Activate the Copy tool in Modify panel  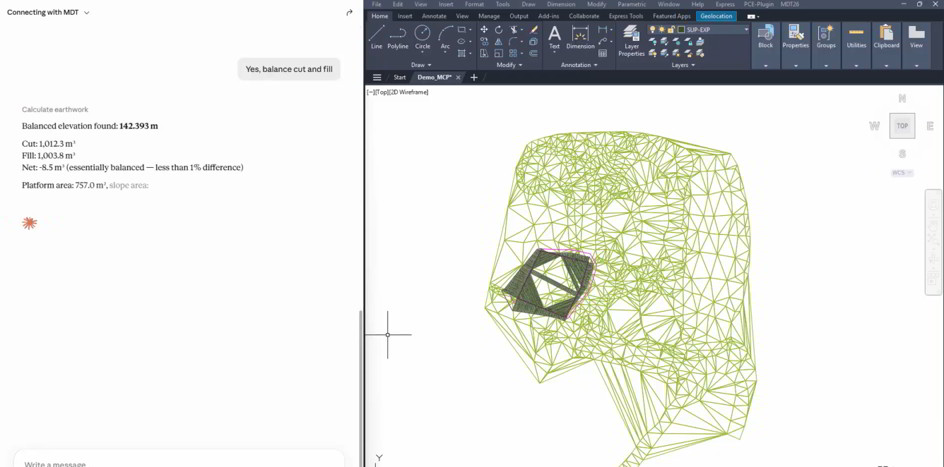[484, 42]
